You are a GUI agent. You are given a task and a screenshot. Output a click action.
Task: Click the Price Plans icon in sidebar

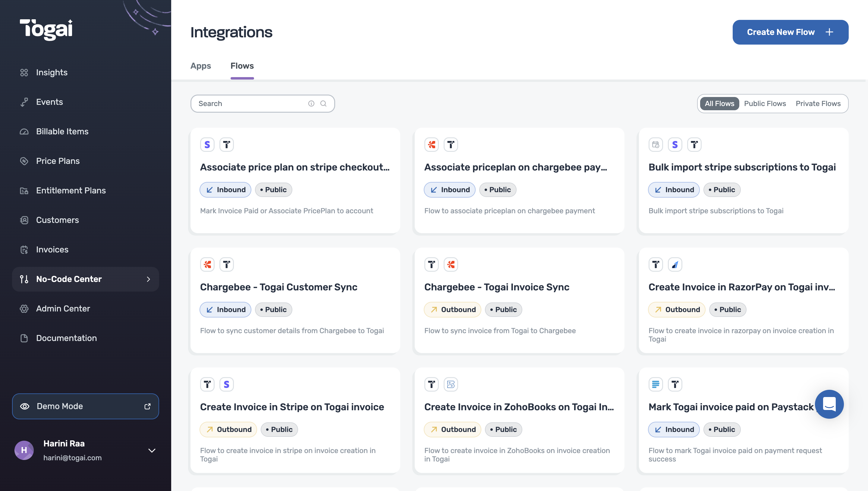pos(24,161)
